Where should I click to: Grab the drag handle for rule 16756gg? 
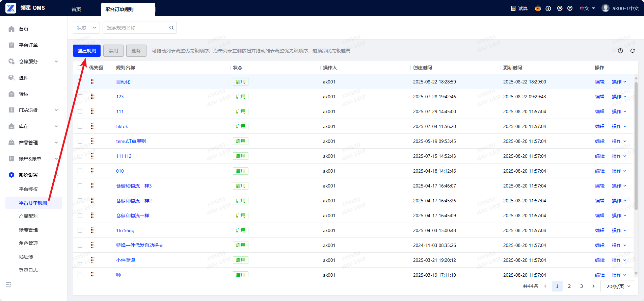(92, 230)
